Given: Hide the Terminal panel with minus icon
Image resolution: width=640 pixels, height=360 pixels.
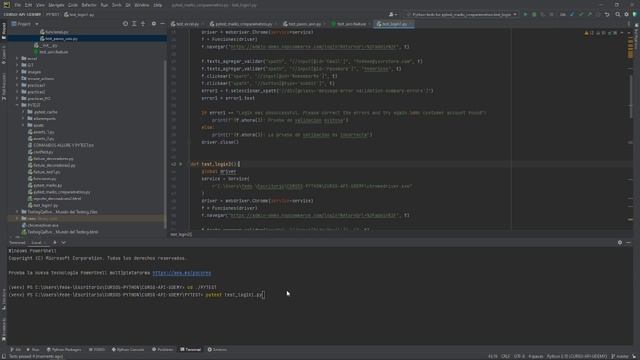Looking at the screenshot, I should 629,242.
